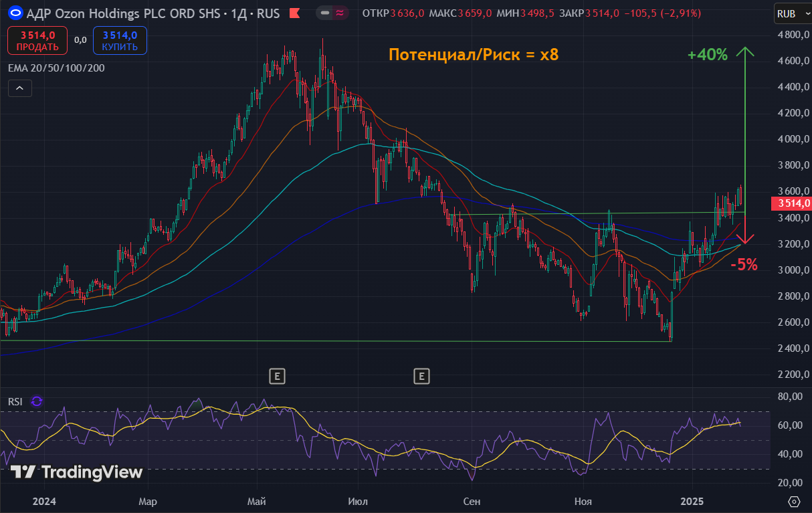
Task: Click the 20,00 RSI scale label
Action: (790, 482)
